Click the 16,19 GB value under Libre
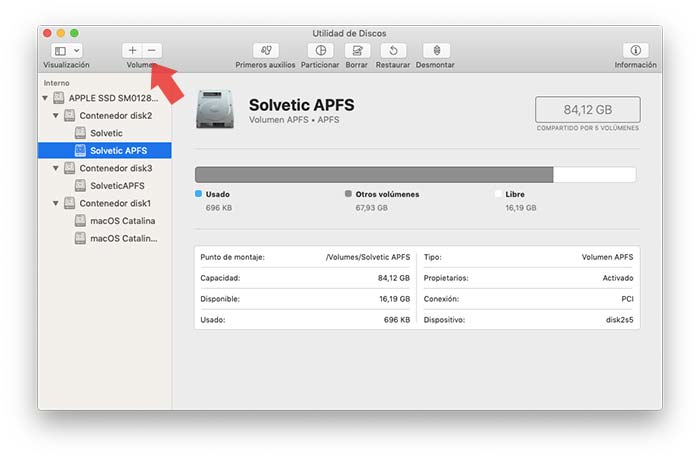The image size is (700, 460). tap(521, 208)
